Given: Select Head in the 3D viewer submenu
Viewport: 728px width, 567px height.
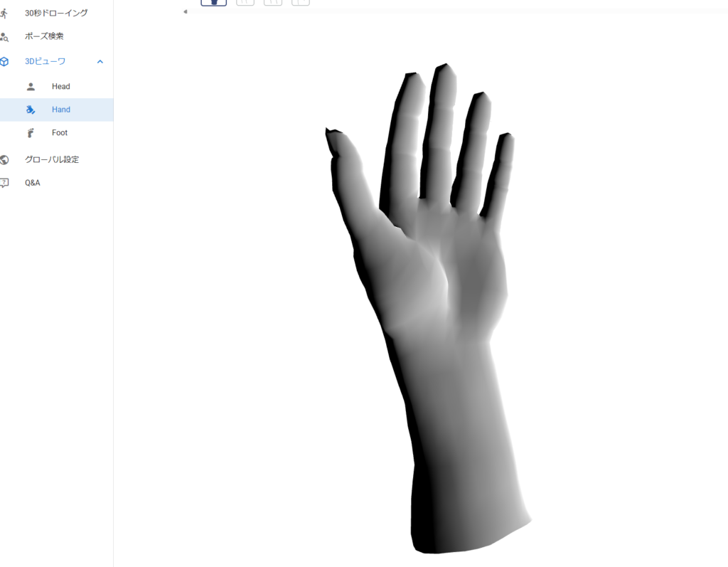Looking at the screenshot, I should (x=61, y=87).
